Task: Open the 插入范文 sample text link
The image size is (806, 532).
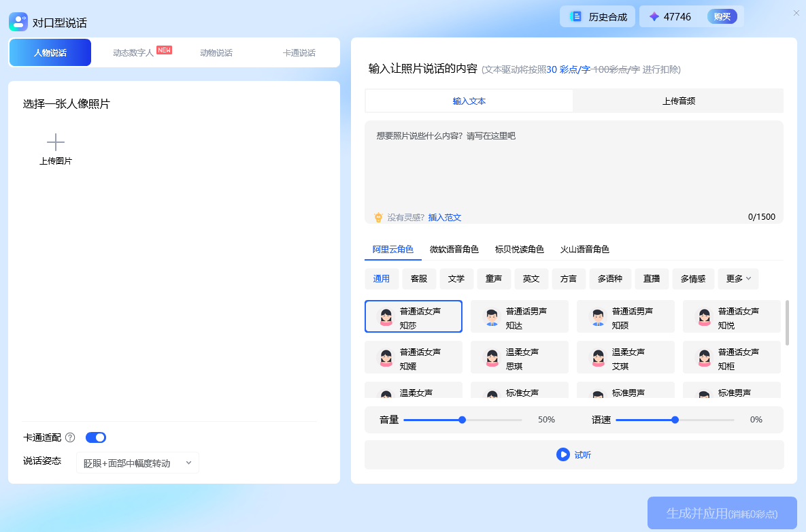Action: (444, 217)
